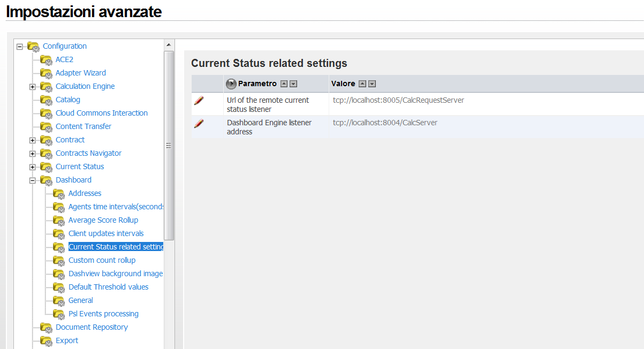Click the ACE2 folder gear icon

click(x=46, y=59)
